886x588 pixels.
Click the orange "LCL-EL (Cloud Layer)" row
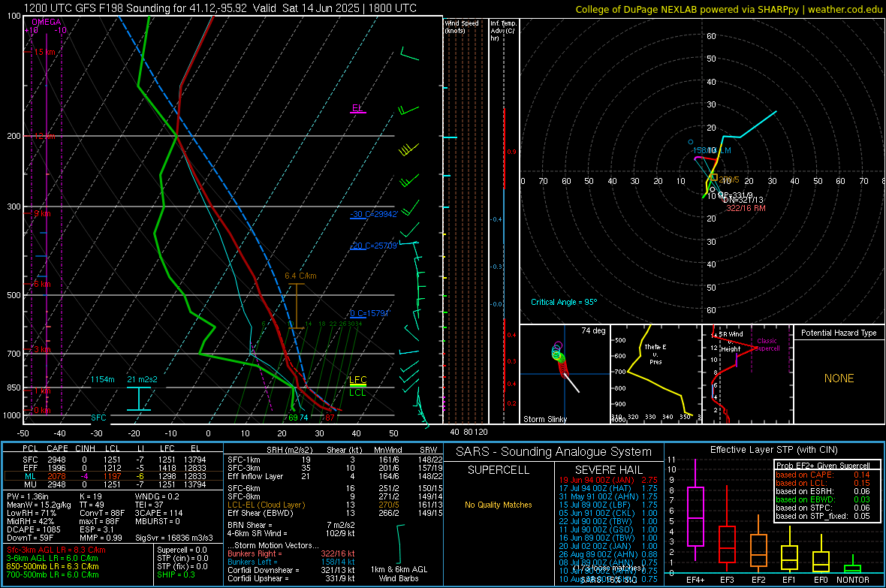click(336, 505)
